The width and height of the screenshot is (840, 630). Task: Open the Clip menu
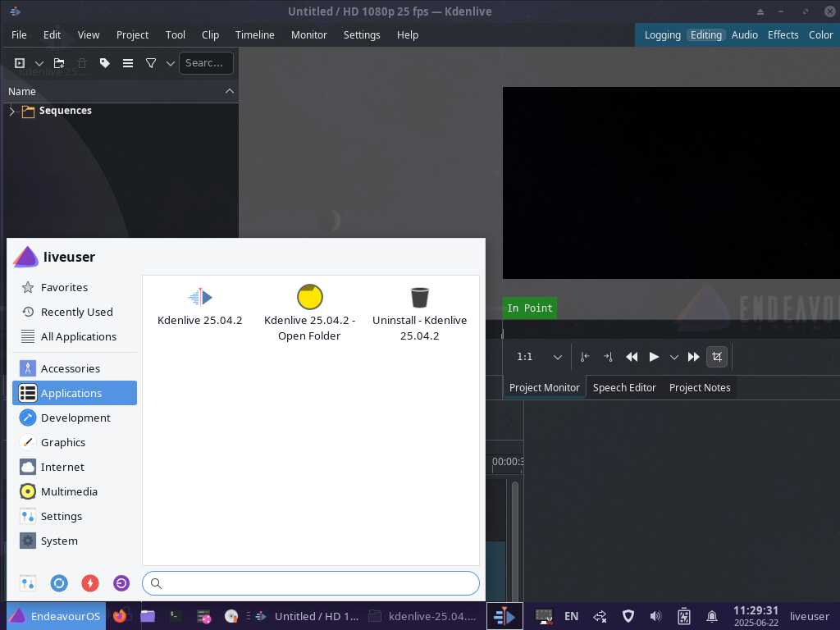pos(210,34)
